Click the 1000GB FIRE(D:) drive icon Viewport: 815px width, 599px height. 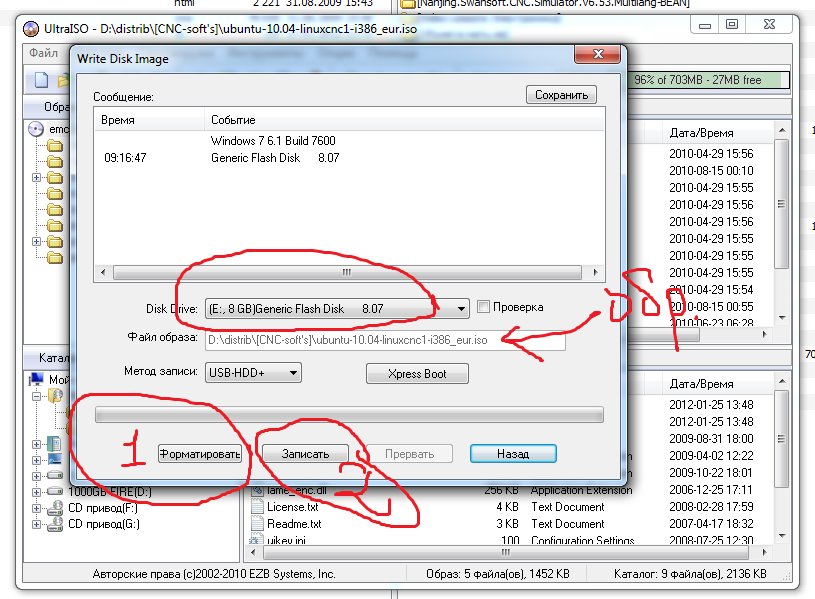[x=55, y=491]
